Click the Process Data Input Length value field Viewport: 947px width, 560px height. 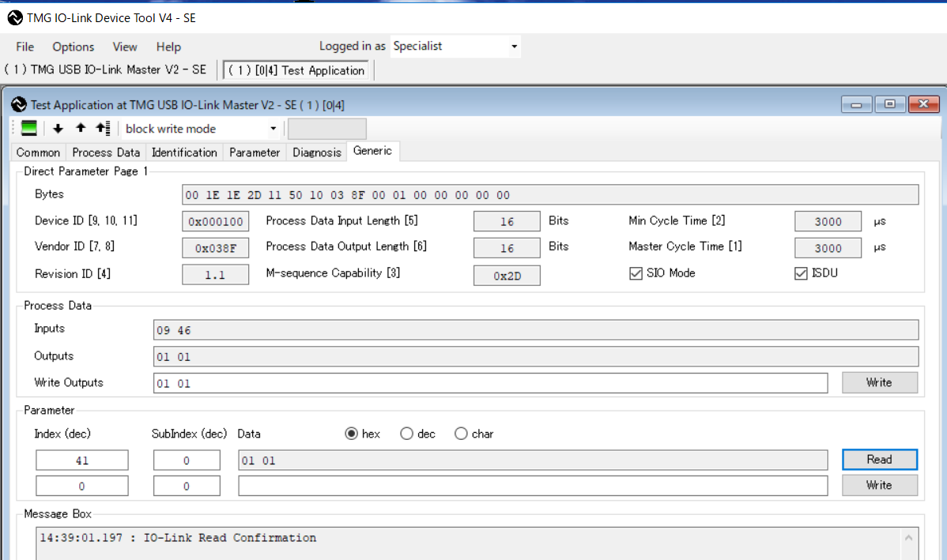click(507, 221)
